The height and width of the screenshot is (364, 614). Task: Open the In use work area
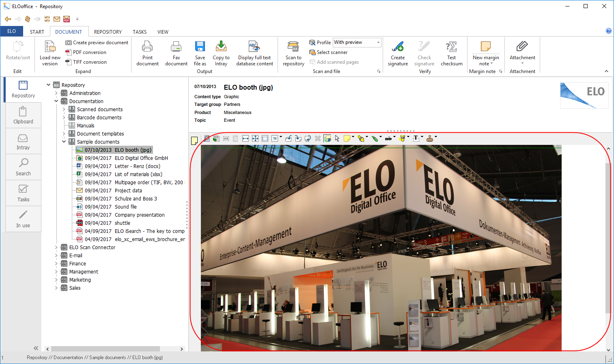pos(23,219)
